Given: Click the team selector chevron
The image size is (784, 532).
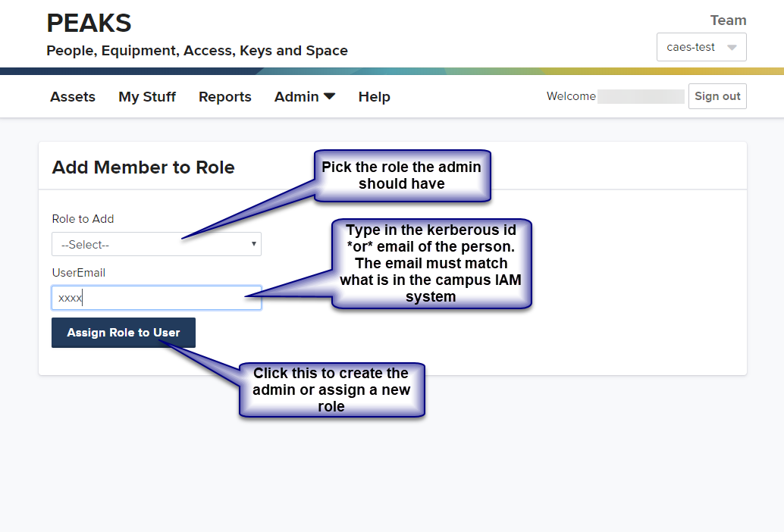Looking at the screenshot, I should (x=731, y=47).
